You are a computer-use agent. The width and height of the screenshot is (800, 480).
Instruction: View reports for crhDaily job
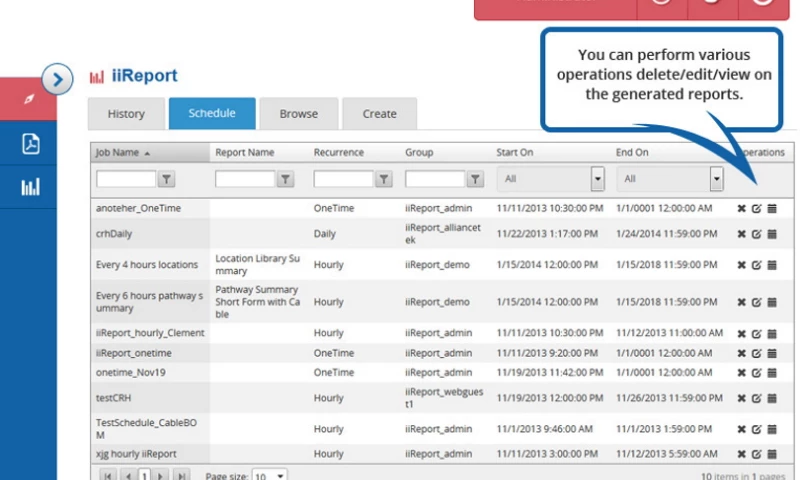point(772,234)
